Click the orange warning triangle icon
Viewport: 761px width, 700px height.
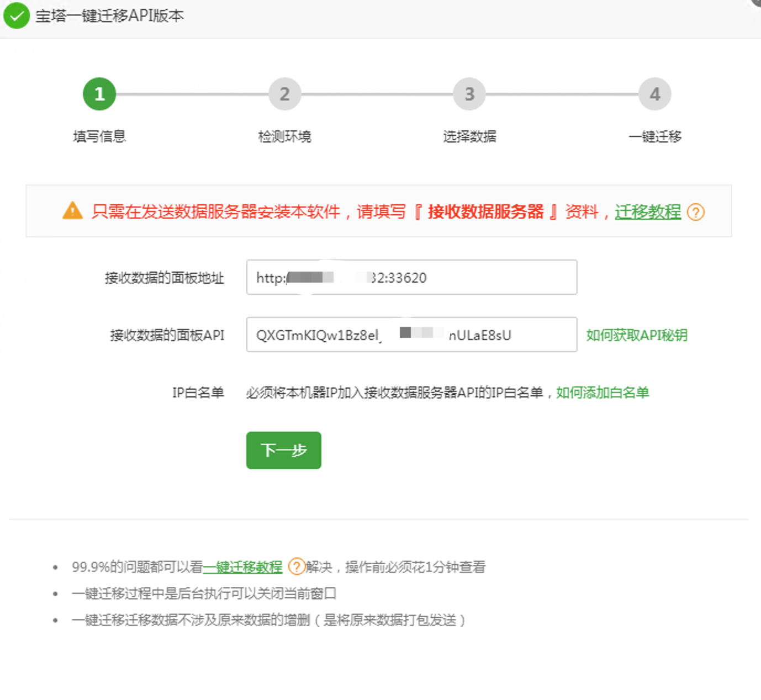tap(72, 211)
